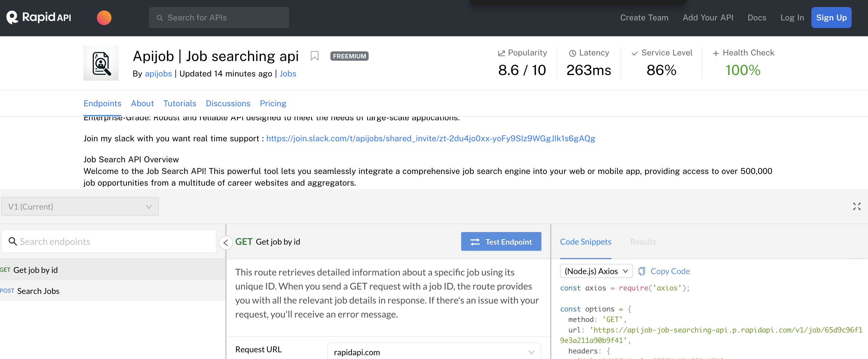868x359 pixels.
Task: Click the RapidAPI logo
Action: [39, 18]
